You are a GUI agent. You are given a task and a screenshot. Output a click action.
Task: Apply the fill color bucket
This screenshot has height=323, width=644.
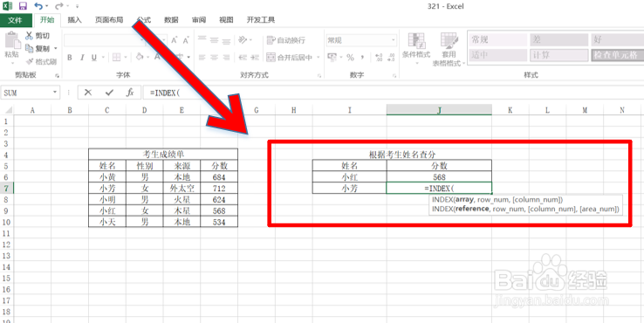(x=140, y=57)
